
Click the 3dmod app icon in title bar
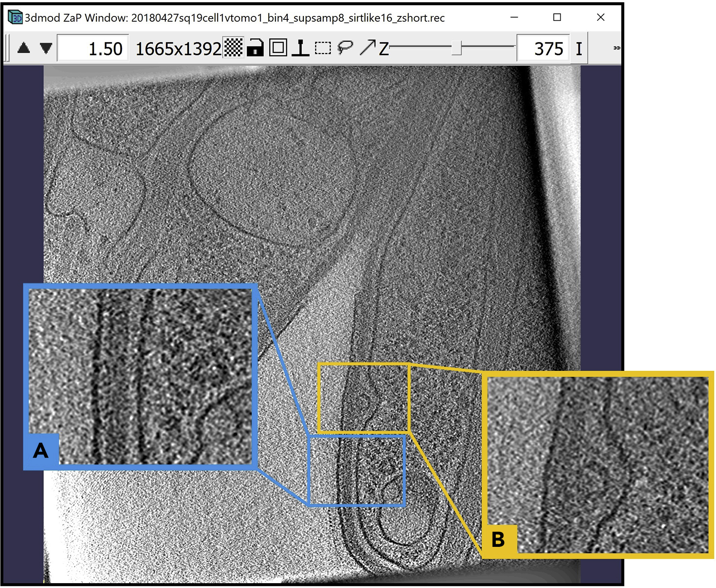[x=15, y=18]
